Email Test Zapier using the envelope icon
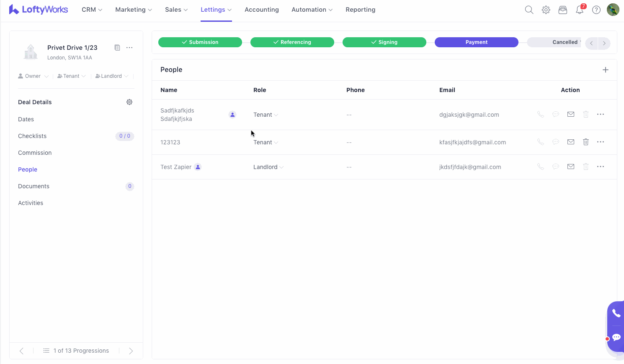The image size is (624, 364). click(571, 167)
